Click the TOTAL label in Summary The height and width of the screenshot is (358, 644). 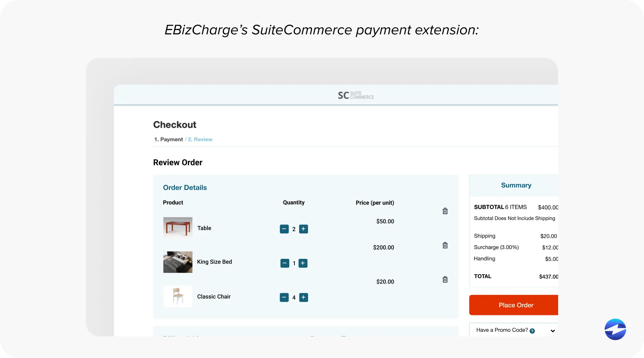click(483, 276)
